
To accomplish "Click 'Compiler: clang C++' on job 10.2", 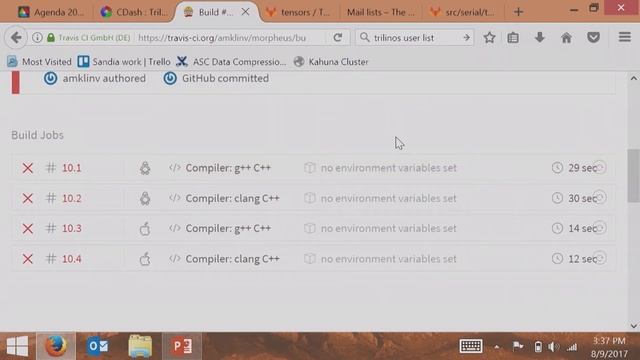I will [x=232, y=198].
